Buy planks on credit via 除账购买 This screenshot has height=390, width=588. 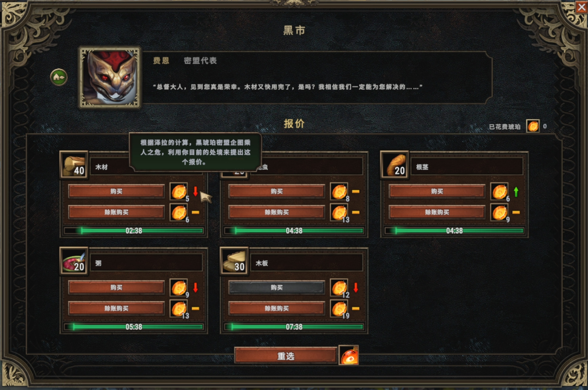(x=277, y=309)
